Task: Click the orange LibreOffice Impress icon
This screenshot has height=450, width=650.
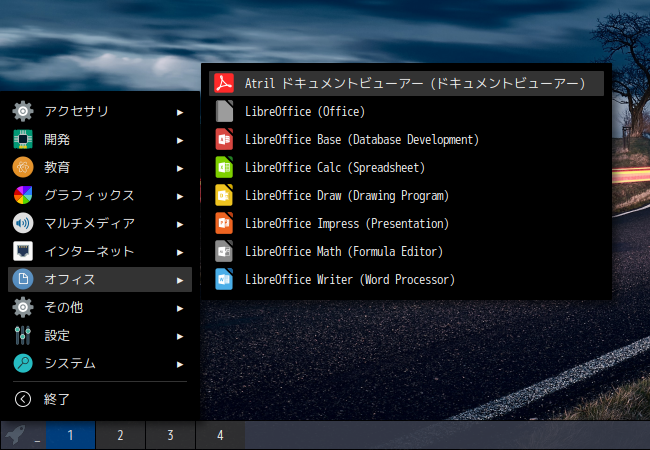Action: 224,223
